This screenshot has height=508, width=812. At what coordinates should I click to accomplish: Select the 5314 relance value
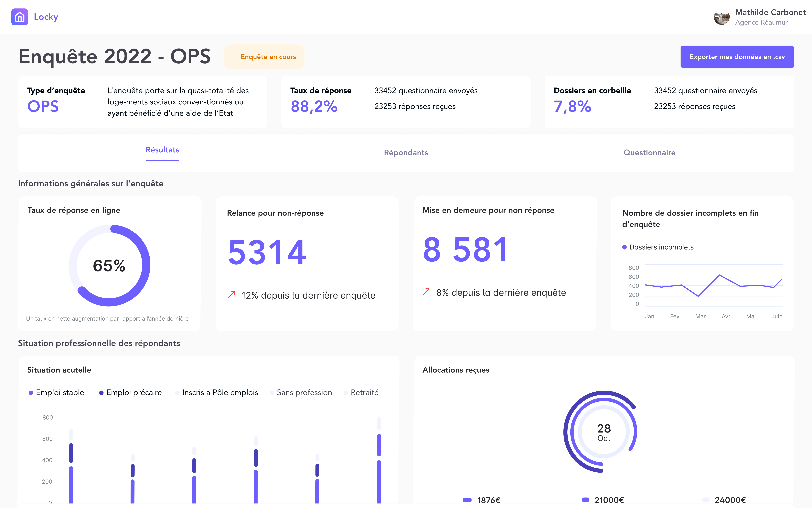(267, 252)
